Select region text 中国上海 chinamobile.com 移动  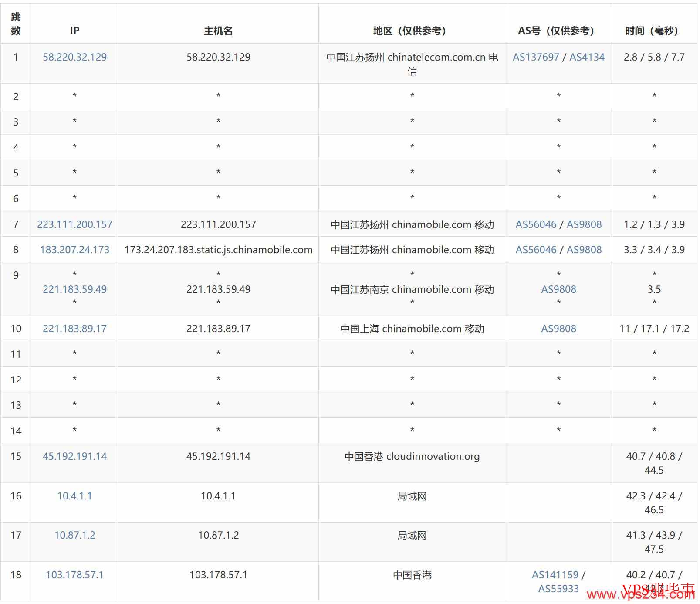(x=412, y=329)
